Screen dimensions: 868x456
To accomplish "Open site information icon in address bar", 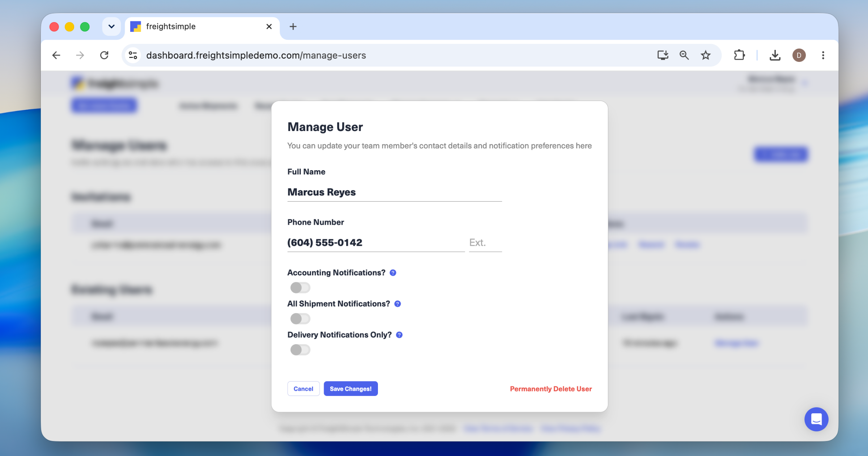I will click(133, 55).
